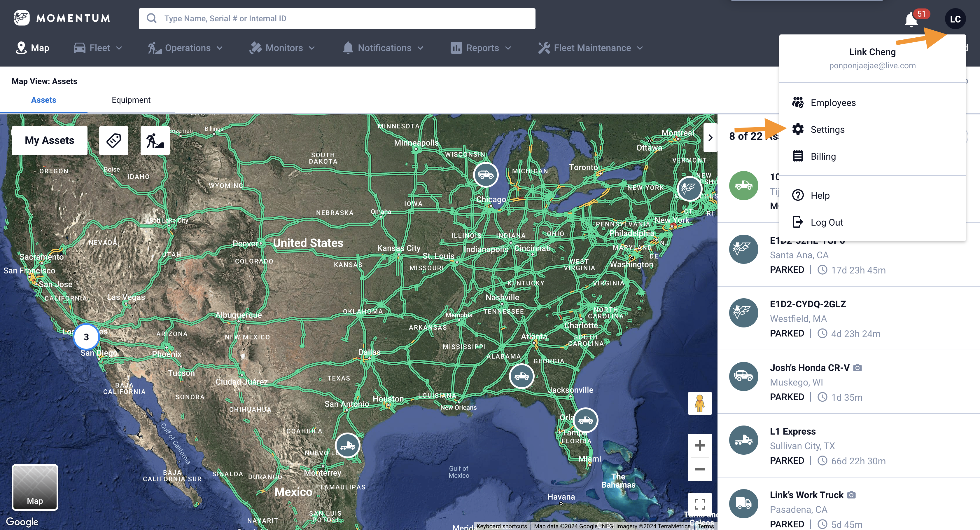Click the Google logo on map
The height and width of the screenshot is (530, 980).
pos(22,522)
